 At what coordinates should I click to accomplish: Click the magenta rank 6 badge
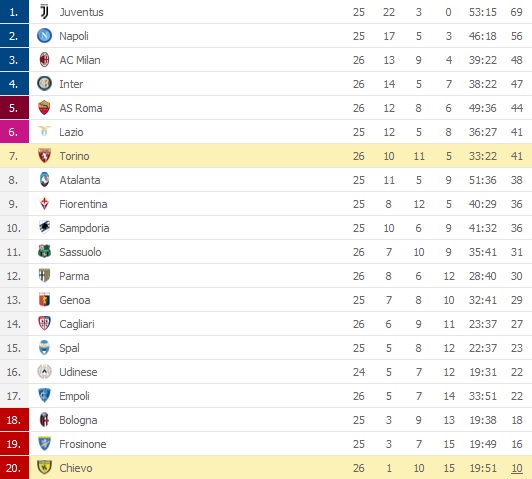(x=14, y=132)
